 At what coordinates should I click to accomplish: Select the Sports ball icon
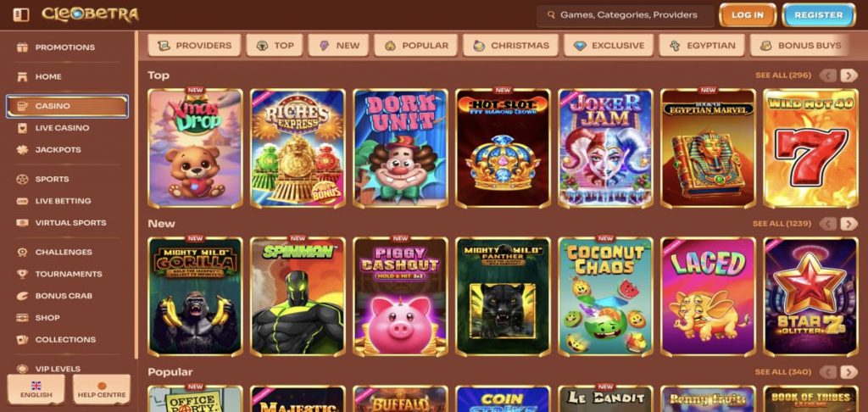[22, 179]
